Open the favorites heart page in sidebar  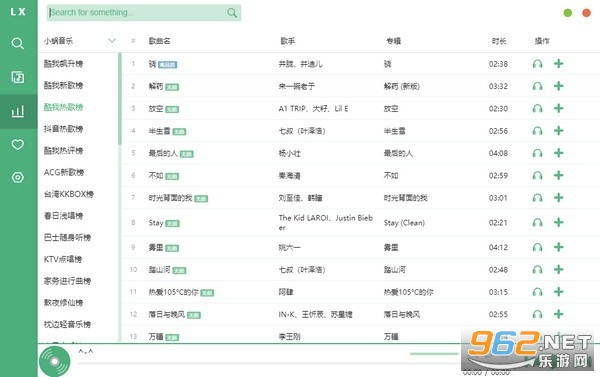[18, 145]
